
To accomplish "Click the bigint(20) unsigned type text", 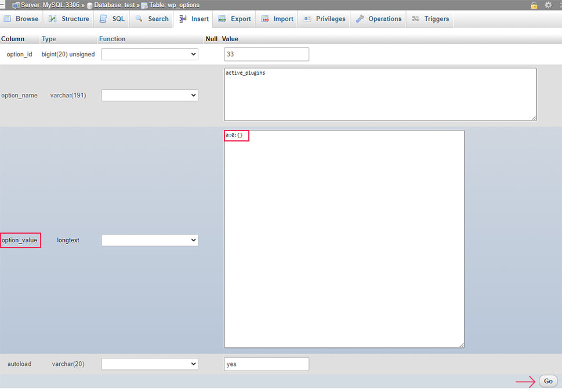I will 68,54.
